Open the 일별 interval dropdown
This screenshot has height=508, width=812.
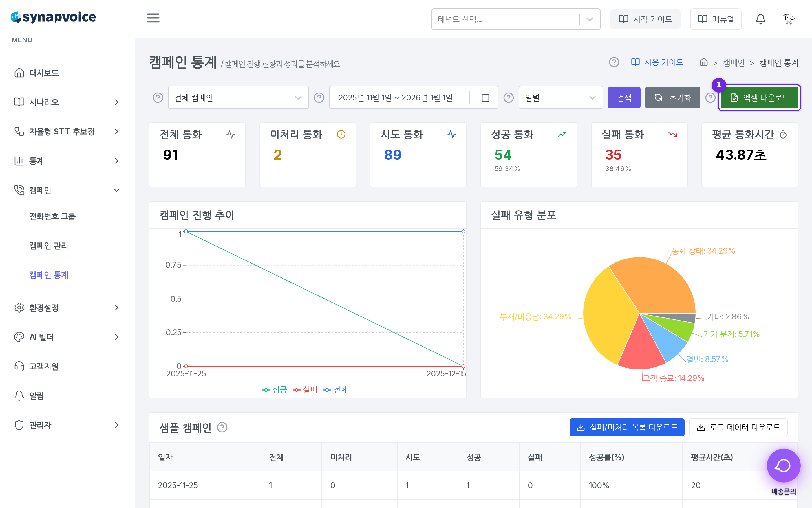(561, 98)
